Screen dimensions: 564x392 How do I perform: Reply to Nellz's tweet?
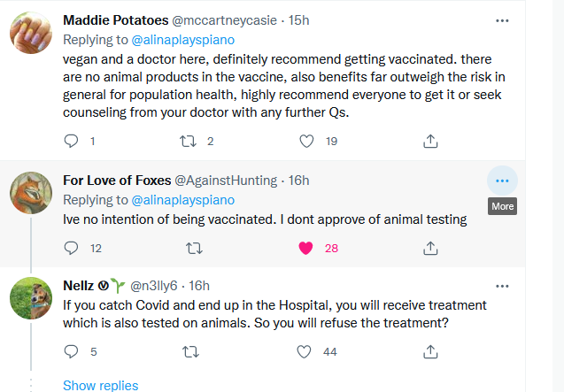tap(73, 351)
